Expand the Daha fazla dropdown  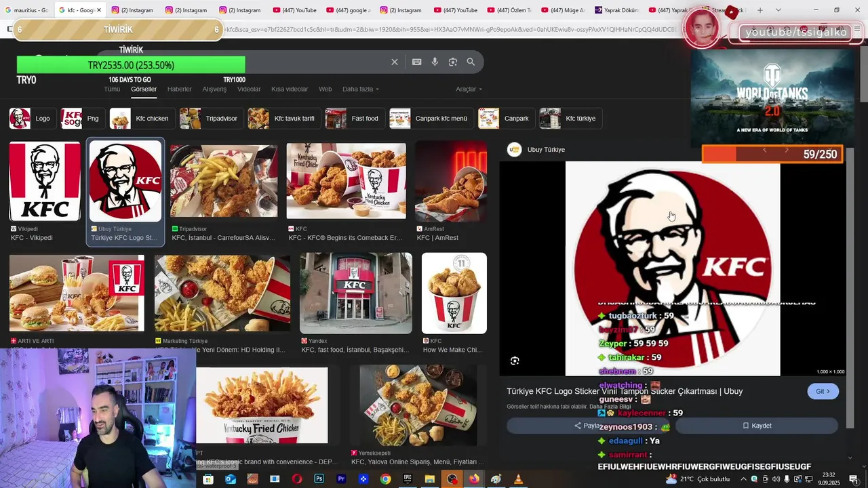361,89
